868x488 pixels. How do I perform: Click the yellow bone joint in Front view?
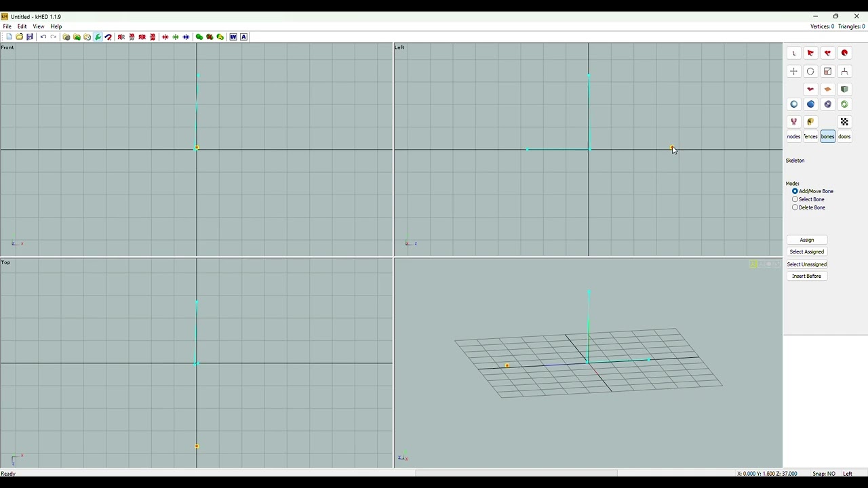pyautogui.click(x=197, y=148)
